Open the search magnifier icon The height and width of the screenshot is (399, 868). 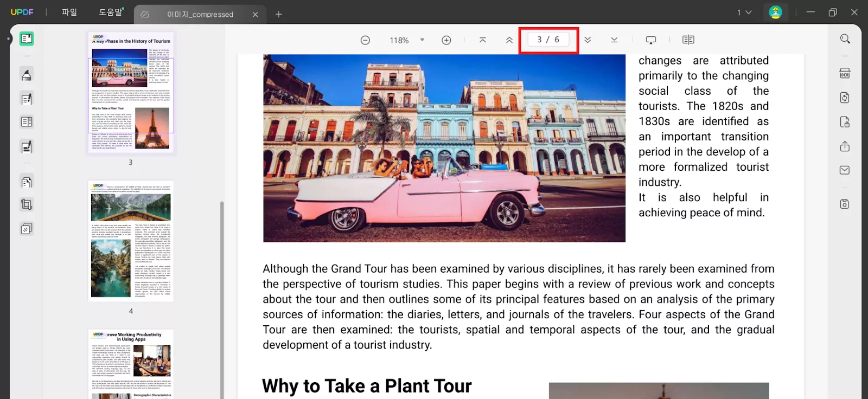(845, 39)
